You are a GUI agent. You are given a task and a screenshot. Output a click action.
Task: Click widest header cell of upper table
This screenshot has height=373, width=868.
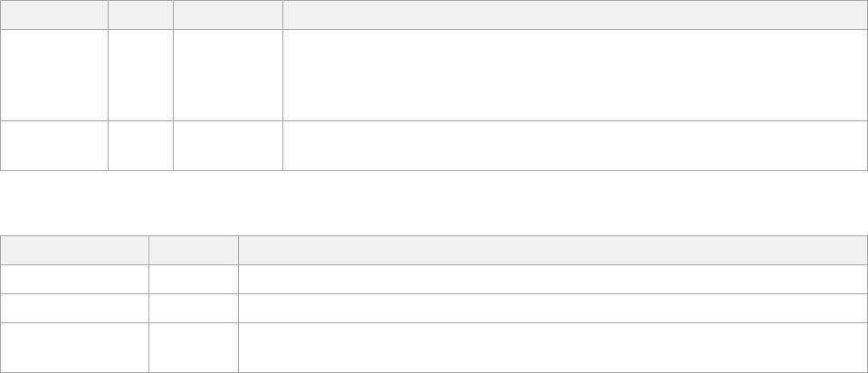click(574, 14)
